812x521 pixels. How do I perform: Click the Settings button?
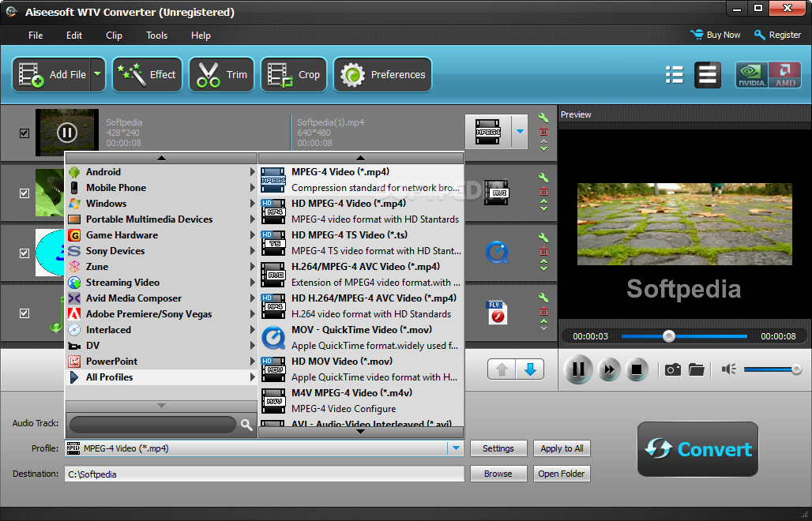pyautogui.click(x=498, y=448)
